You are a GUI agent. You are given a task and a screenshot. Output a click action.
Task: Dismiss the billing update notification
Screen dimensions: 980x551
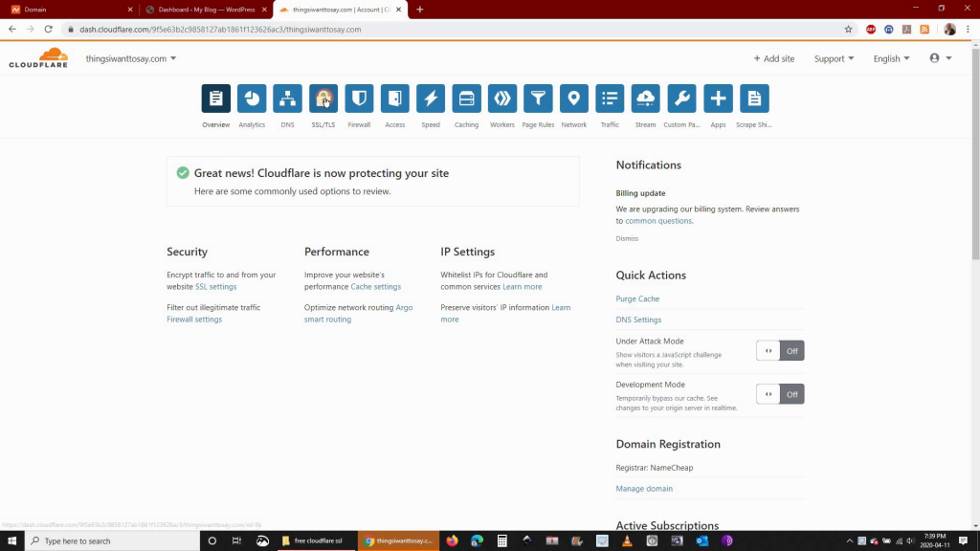click(x=627, y=238)
